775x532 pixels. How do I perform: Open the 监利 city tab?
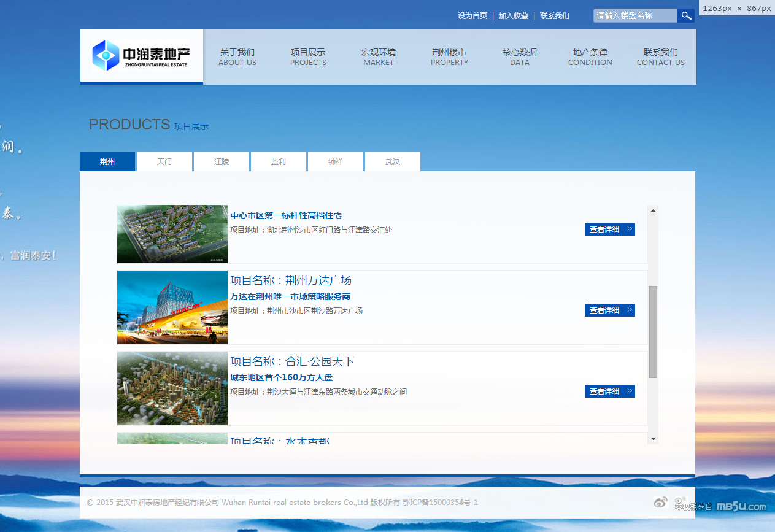(279, 162)
